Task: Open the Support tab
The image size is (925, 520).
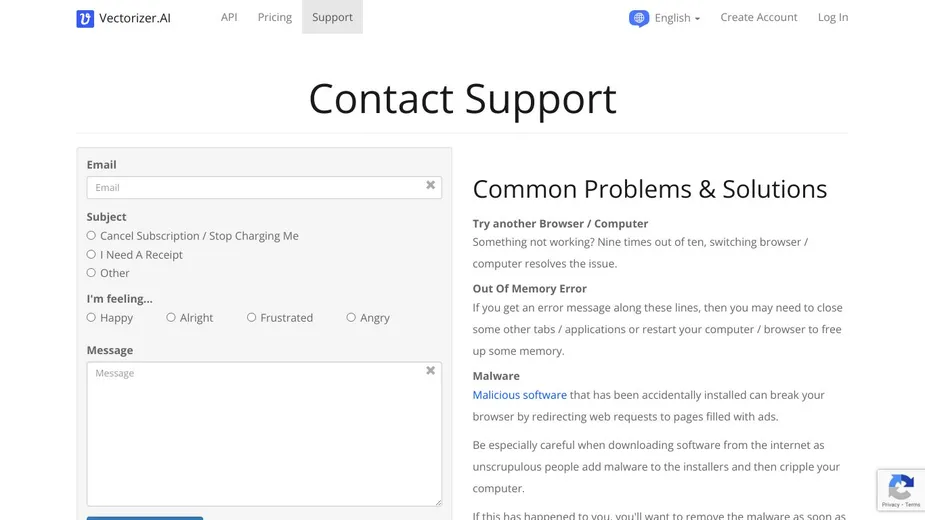Action: tap(332, 17)
